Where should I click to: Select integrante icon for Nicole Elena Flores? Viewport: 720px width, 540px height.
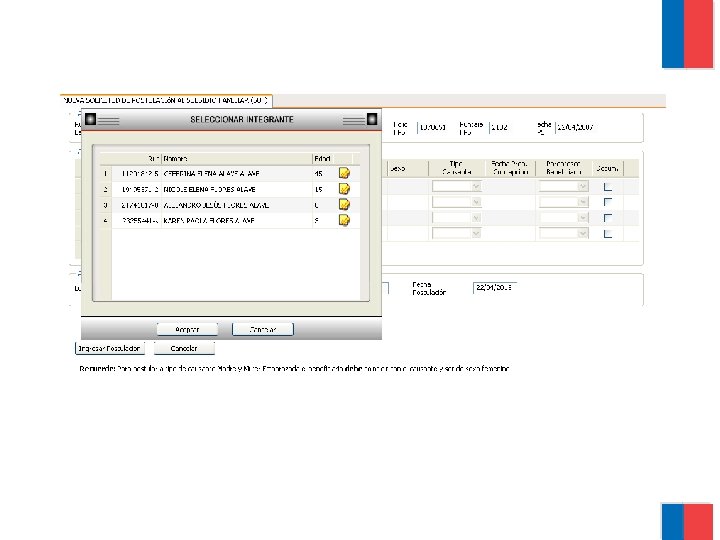[344, 189]
